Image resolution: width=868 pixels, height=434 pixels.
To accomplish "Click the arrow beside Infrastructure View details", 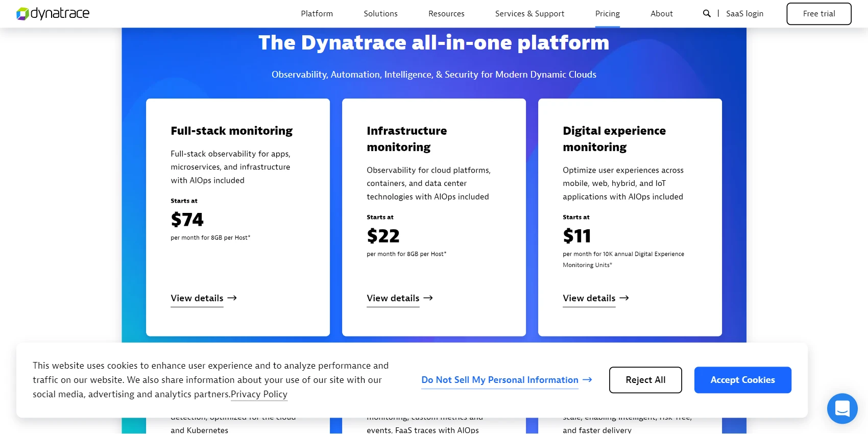I will click(x=428, y=298).
